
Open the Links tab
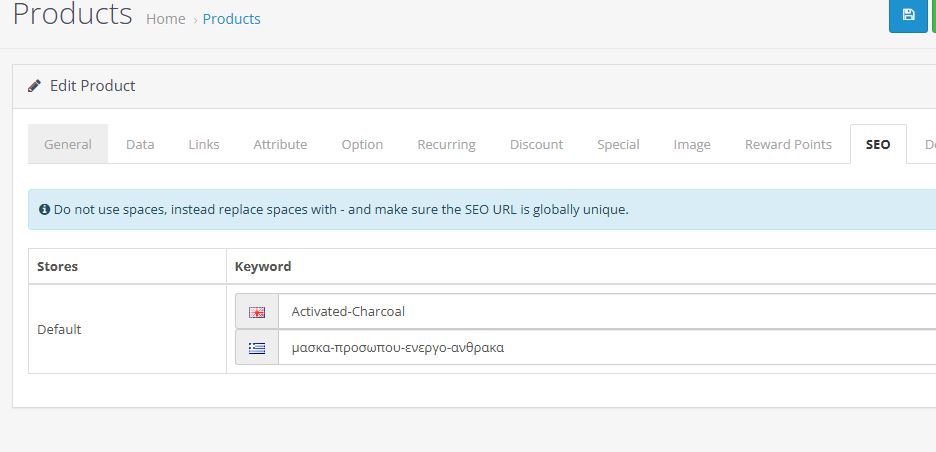(x=204, y=144)
